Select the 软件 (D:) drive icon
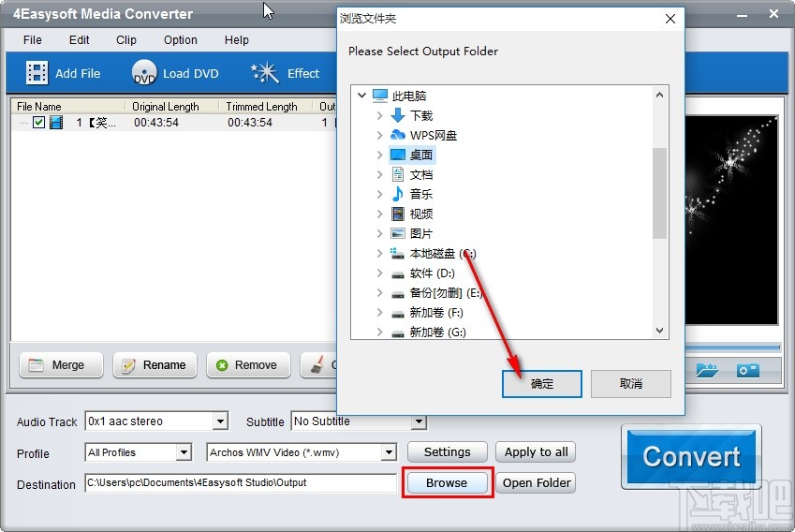 (398, 274)
